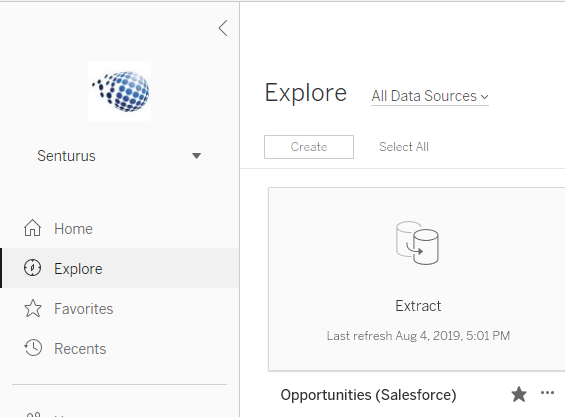This screenshot has height=417, width=565.
Task: Click the database extract icon in card
Action: click(x=417, y=243)
